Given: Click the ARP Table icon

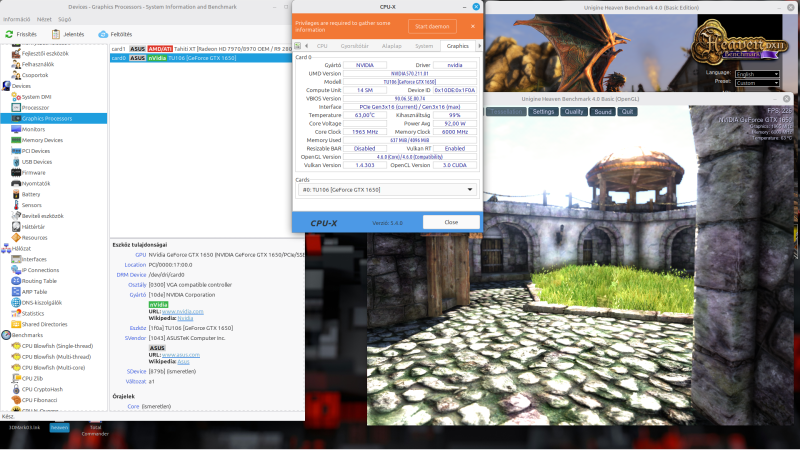Looking at the screenshot, I should click(16, 291).
